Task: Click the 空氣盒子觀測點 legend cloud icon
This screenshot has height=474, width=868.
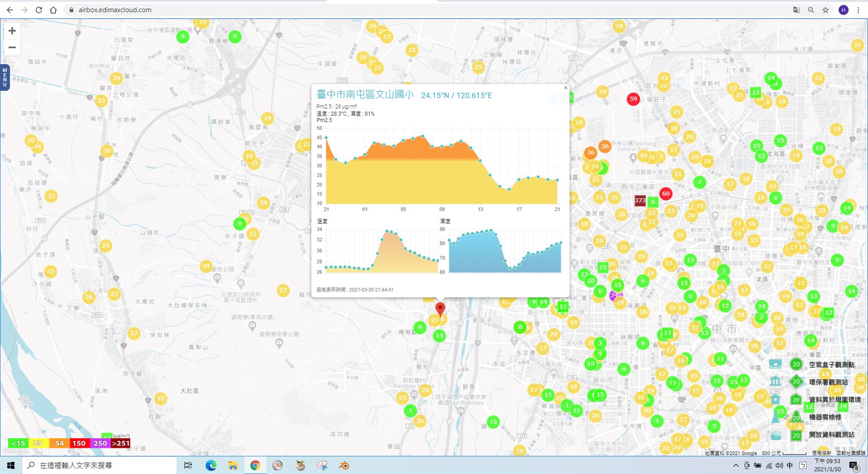Action: [775, 364]
